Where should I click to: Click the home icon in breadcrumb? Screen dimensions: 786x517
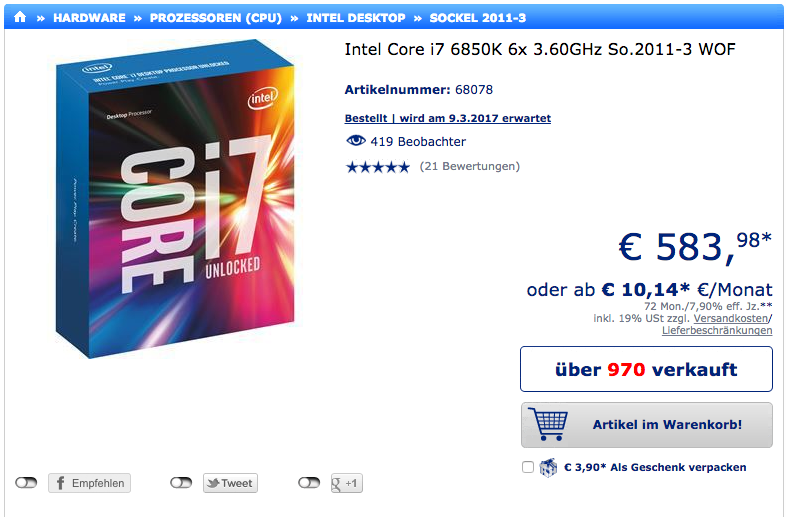(x=20, y=18)
